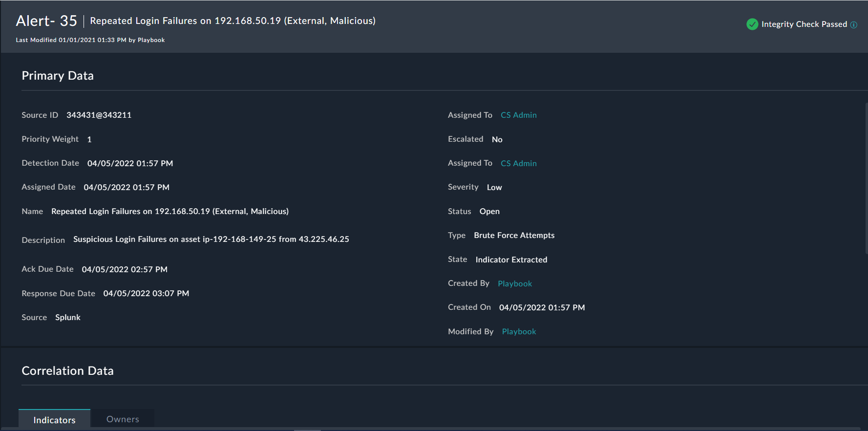868x431 pixels.
Task: Click the Escalated value No
Action: click(497, 139)
